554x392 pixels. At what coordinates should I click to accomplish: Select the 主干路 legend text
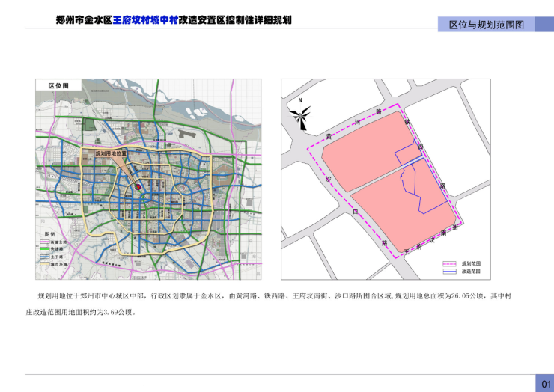[x=57, y=257]
